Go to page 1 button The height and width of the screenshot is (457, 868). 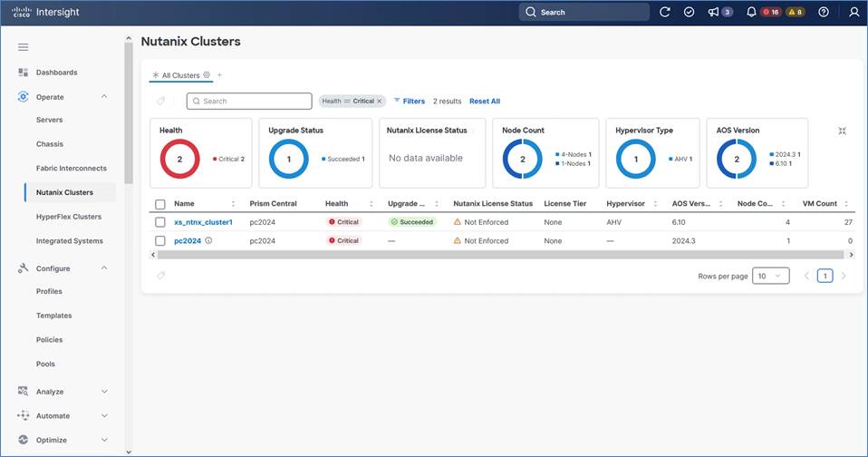click(x=825, y=276)
